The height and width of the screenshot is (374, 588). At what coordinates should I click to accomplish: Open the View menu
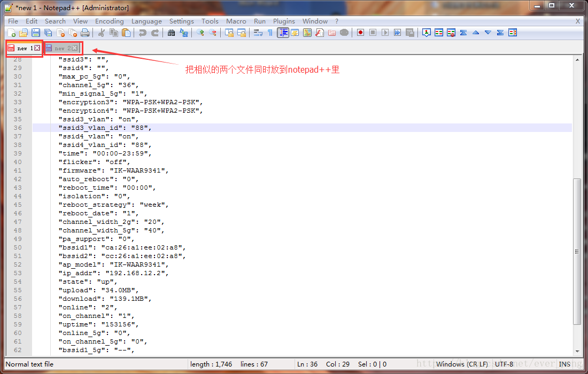click(80, 21)
